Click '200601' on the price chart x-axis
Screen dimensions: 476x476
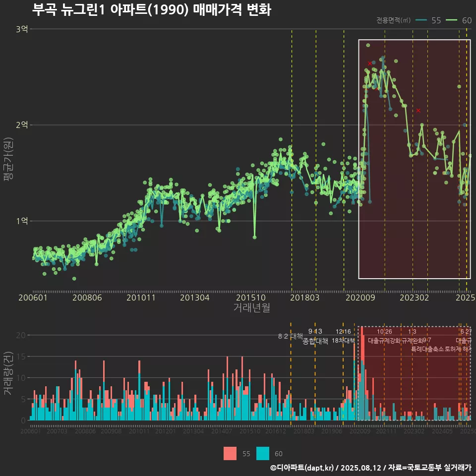point(33,297)
